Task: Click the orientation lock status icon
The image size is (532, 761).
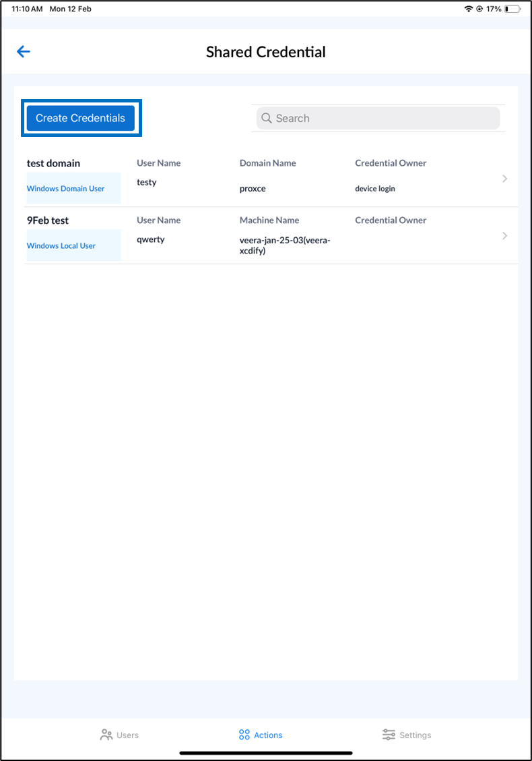Action: [x=479, y=9]
